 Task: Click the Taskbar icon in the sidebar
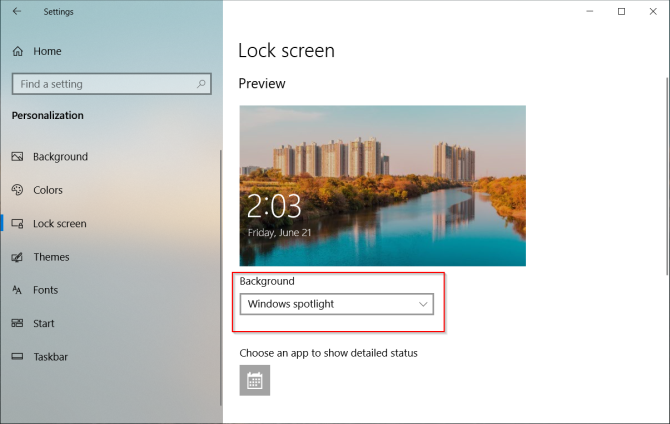coord(17,356)
